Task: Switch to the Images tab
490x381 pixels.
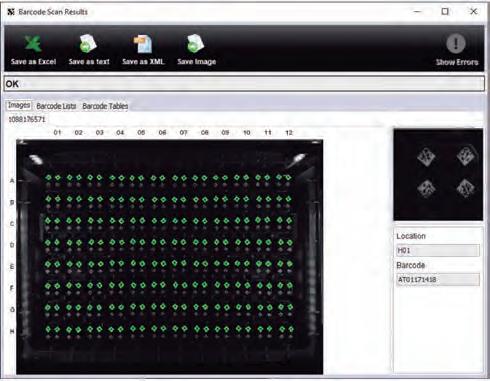Action: [x=19, y=105]
